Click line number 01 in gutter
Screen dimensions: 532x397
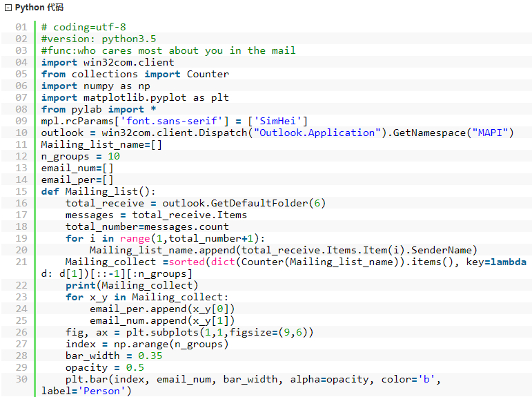[21, 27]
